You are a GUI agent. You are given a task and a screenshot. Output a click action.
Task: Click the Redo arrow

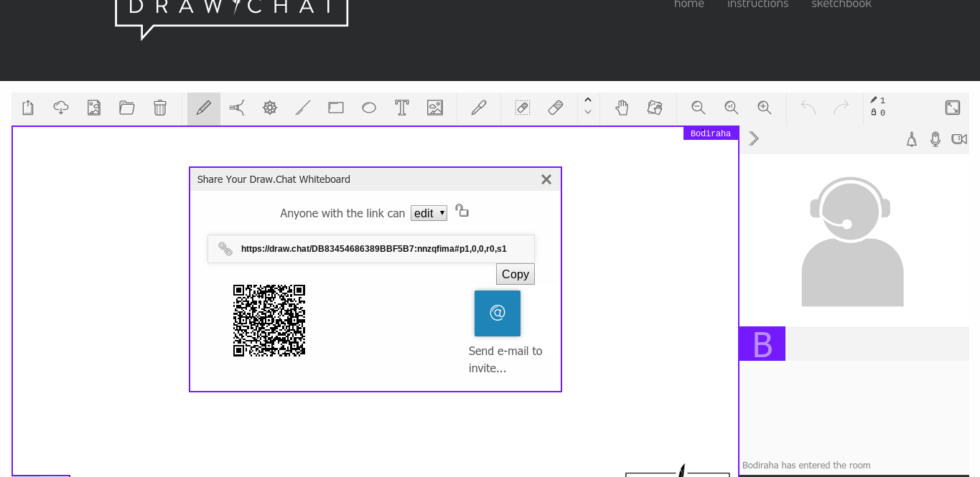pos(841,108)
